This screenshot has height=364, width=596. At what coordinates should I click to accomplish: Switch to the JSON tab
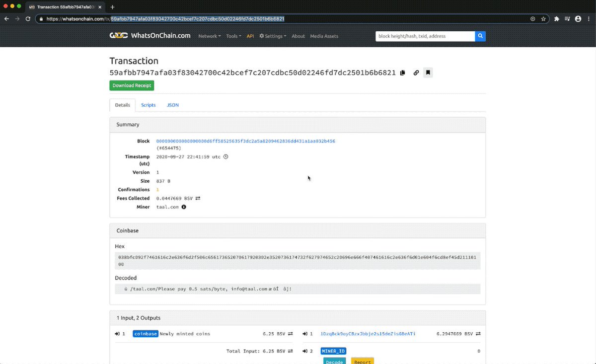tap(173, 105)
